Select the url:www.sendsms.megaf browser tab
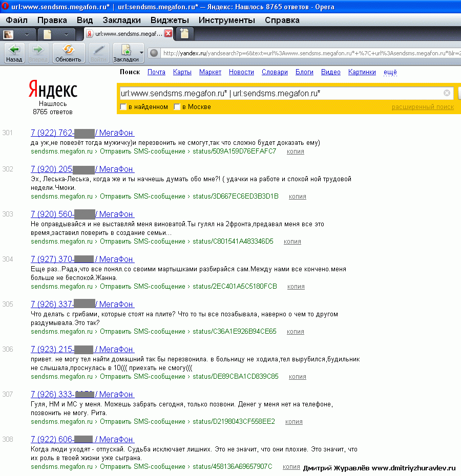This screenshot has height=476, width=461. 129,34
